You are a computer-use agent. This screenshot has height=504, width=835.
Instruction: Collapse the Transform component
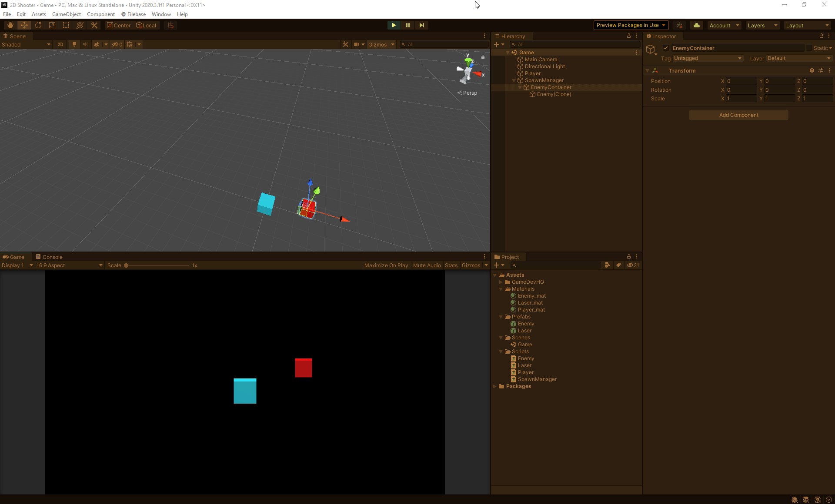[x=648, y=70]
